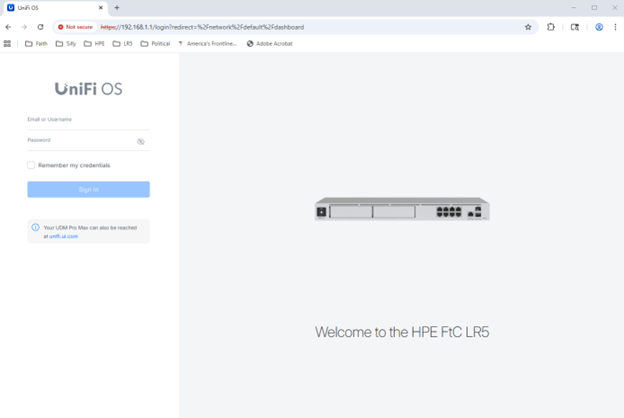
Task: Minimize the Chrome window
Action: click(573, 8)
